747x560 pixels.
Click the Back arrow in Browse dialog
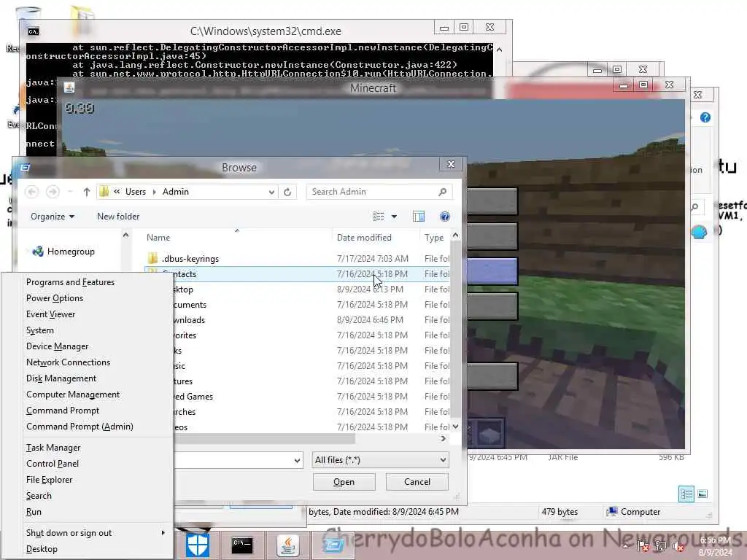tap(32, 192)
